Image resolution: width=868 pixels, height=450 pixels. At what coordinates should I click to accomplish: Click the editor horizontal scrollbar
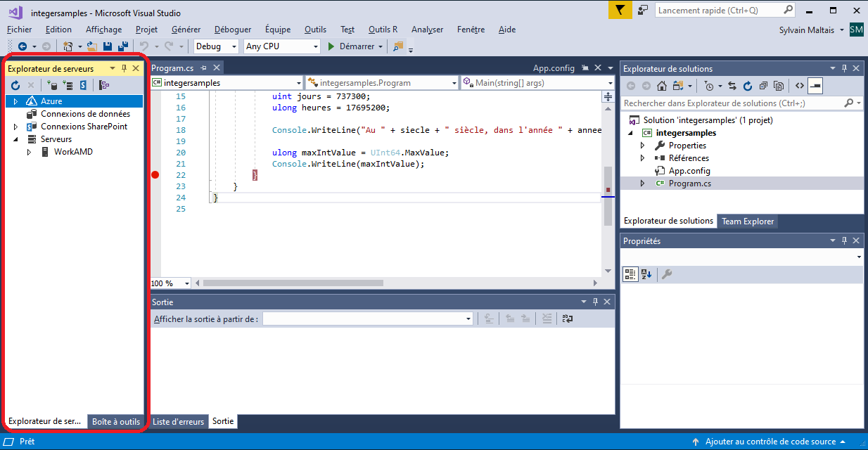(293, 283)
